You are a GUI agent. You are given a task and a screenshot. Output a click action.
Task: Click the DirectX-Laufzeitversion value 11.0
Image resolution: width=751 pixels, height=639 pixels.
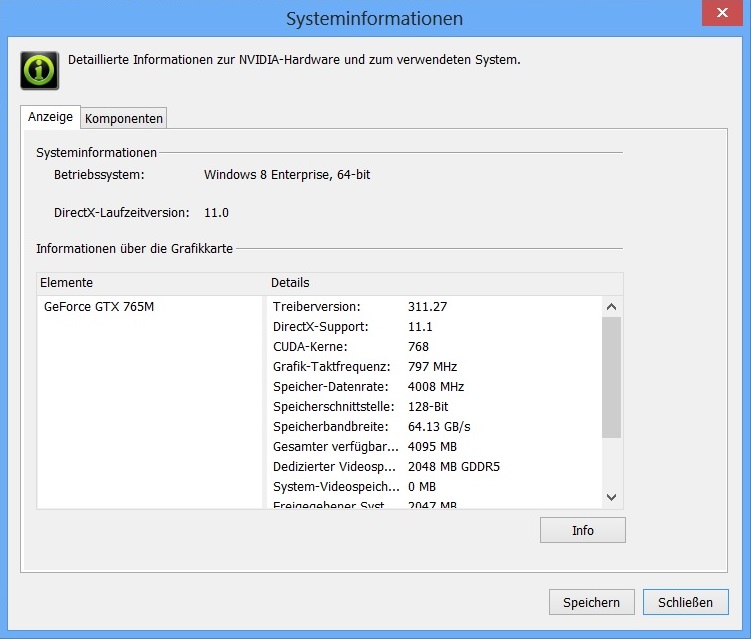[x=216, y=213]
